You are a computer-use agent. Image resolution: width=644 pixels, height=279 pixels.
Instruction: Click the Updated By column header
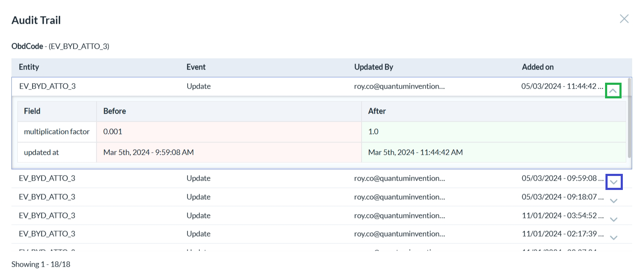click(373, 67)
